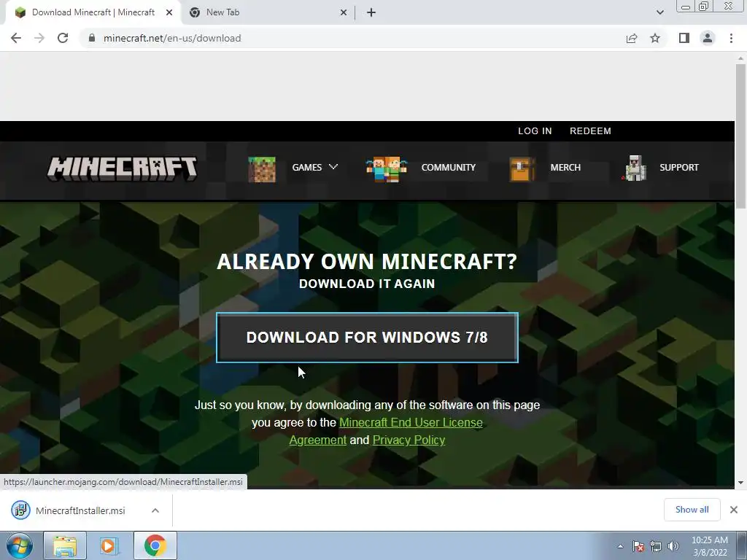The image size is (747, 560).
Task: Open downloaded MinecraftInstaller.msi file
Action: (80, 510)
